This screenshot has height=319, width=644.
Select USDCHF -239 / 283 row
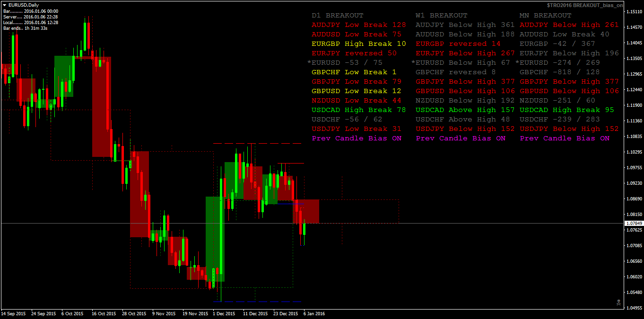point(560,120)
